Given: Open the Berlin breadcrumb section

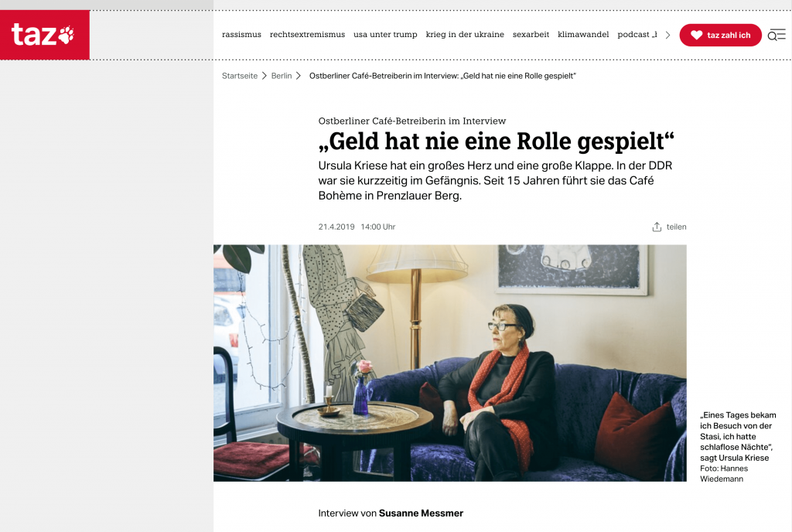Looking at the screenshot, I should coord(282,76).
